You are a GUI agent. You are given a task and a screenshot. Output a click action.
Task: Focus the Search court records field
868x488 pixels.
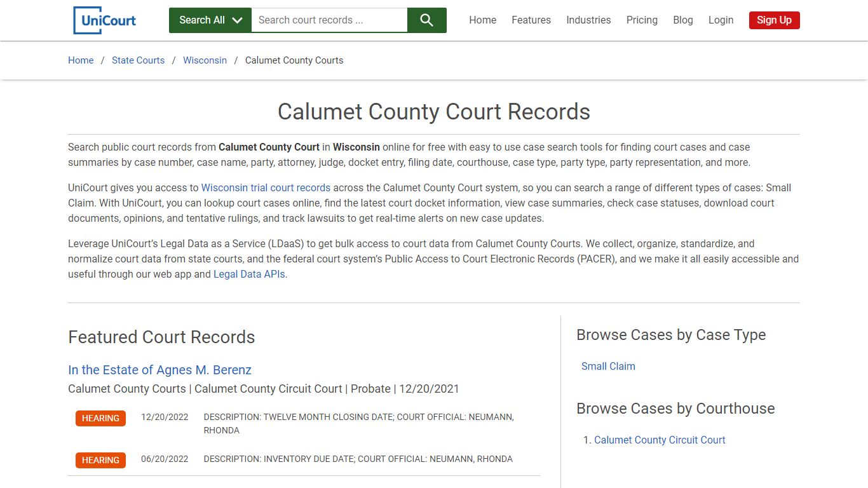(x=329, y=20)
